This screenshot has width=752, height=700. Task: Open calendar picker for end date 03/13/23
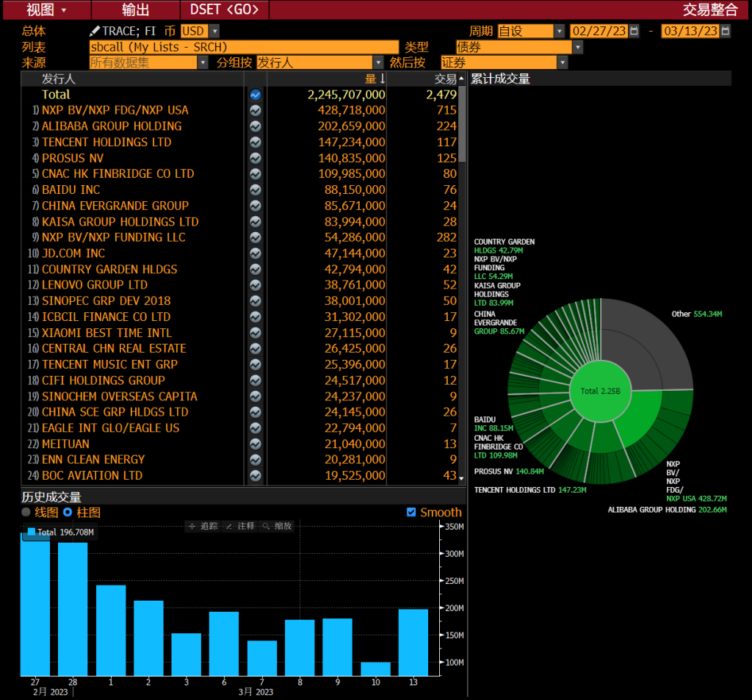(726, 31)
